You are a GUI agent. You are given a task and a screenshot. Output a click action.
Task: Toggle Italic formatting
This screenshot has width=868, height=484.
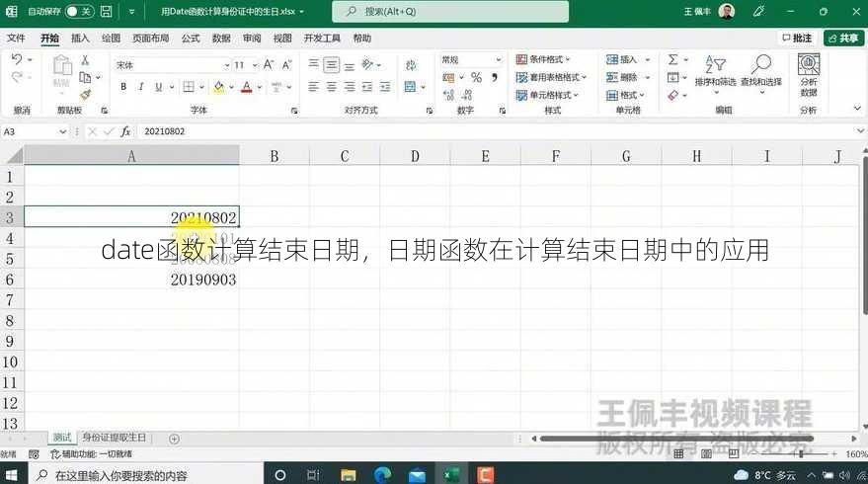coord(140,87)
